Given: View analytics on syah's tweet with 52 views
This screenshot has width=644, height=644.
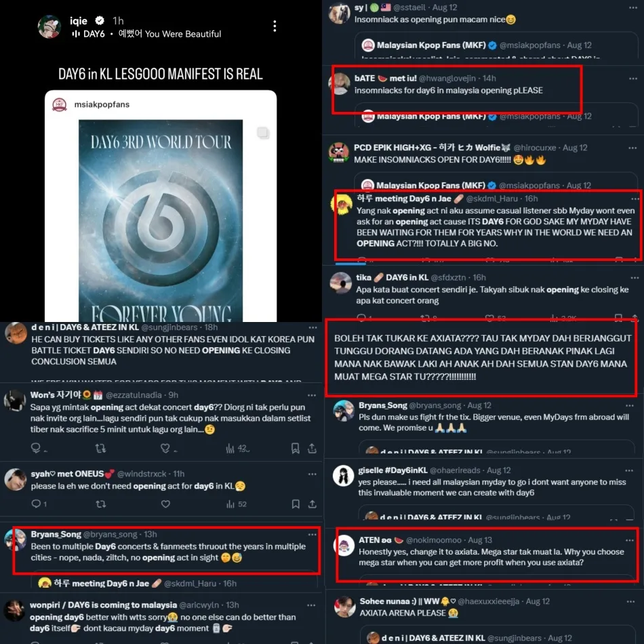Looking at the screenshot, I should pyautogui.click(x=236, y=504).
